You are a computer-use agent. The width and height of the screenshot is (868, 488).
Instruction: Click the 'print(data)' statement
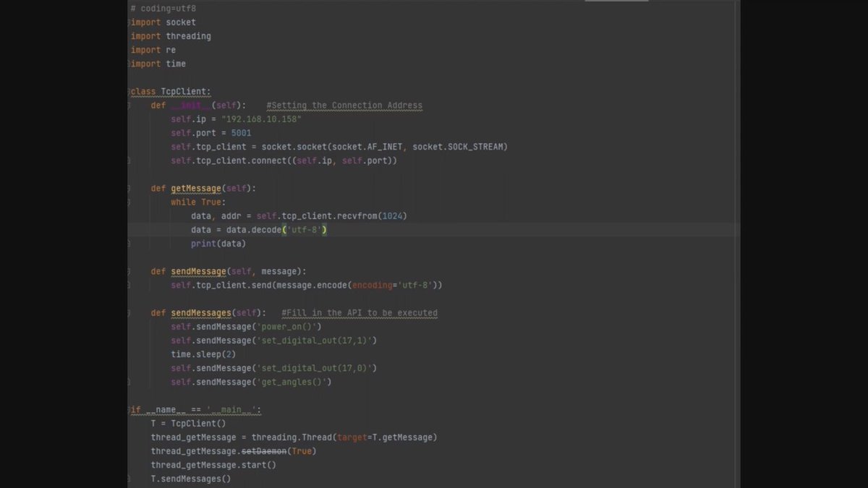pos(218,244)
